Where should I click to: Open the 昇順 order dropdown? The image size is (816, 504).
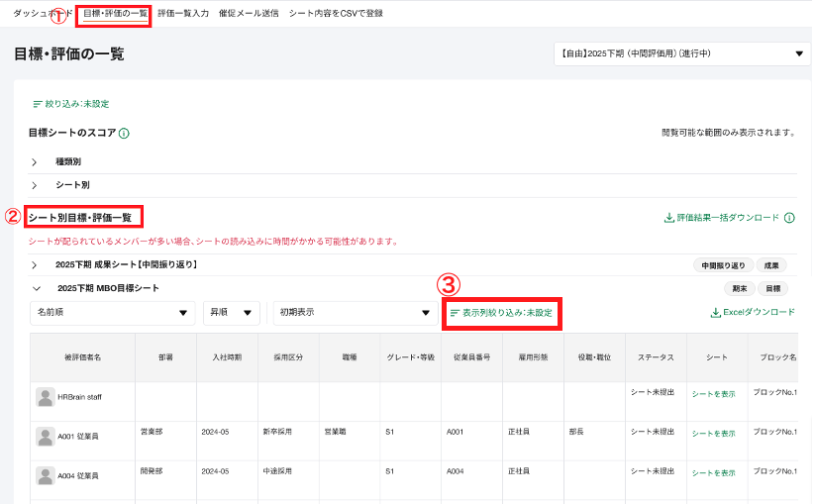pyautogui.click(x=232, y=313)
